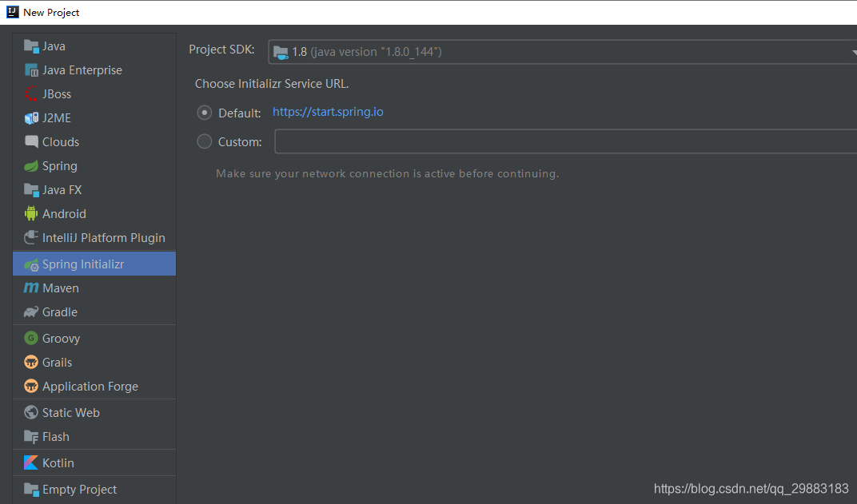Image resolution: width=857 pixels, height=504 pixels.
Task: Click the SDK folder icon in combo box
Action: tap(281, 53)
